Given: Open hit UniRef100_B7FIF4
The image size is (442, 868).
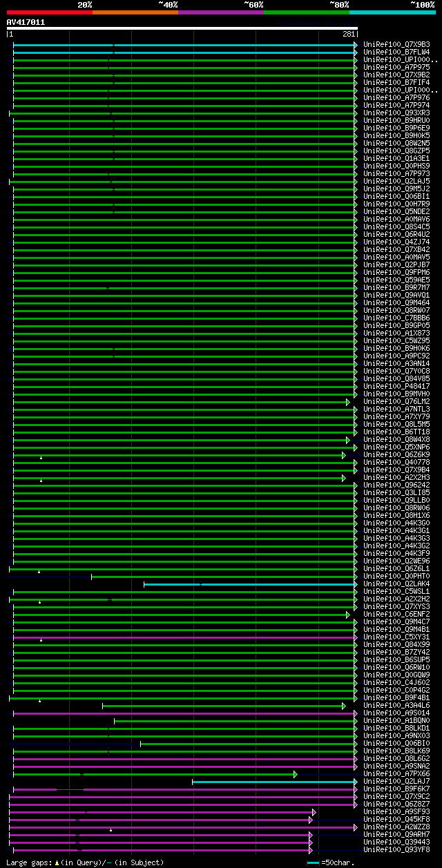Looking at the screenshot, I should coord(396,83).
